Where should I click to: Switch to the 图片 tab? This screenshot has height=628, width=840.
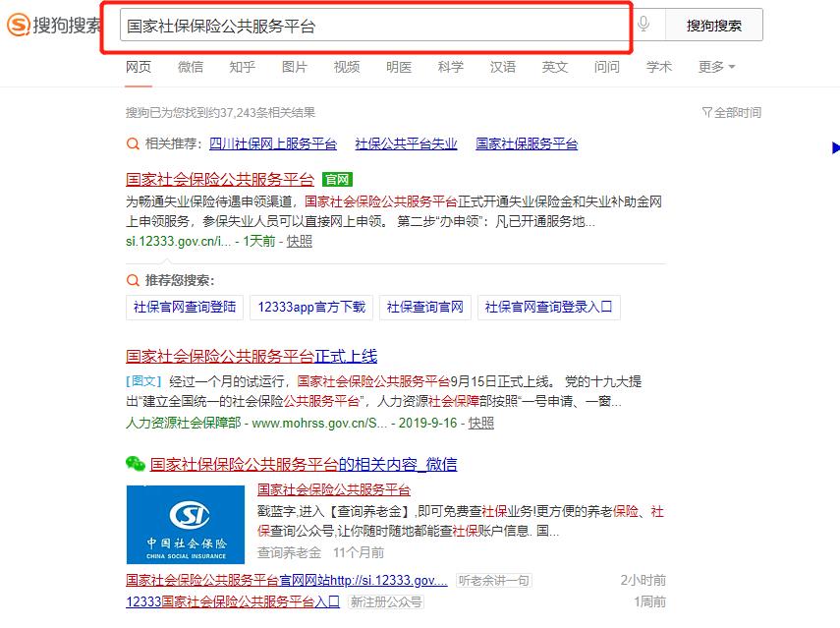pyautogui.click(x=295, y=67)
